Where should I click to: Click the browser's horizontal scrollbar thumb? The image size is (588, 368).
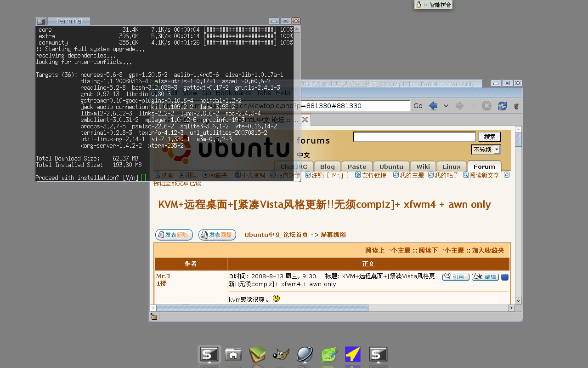[262, 308]
